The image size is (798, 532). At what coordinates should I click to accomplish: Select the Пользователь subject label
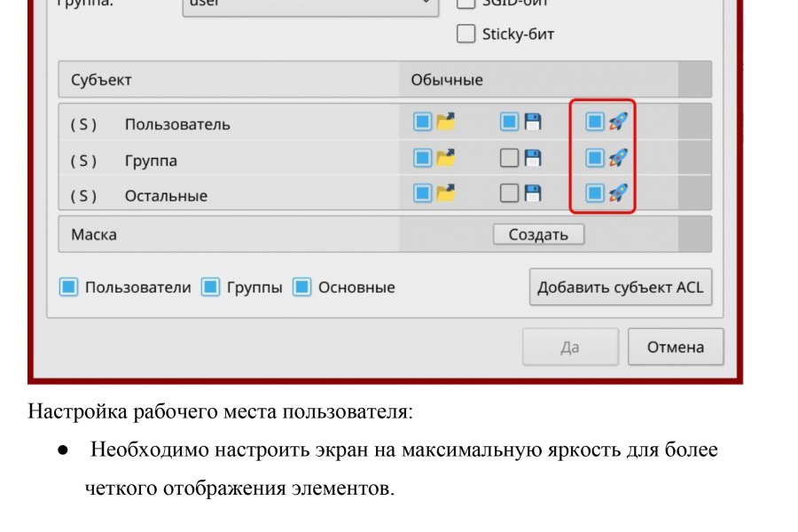pos(177,124)
